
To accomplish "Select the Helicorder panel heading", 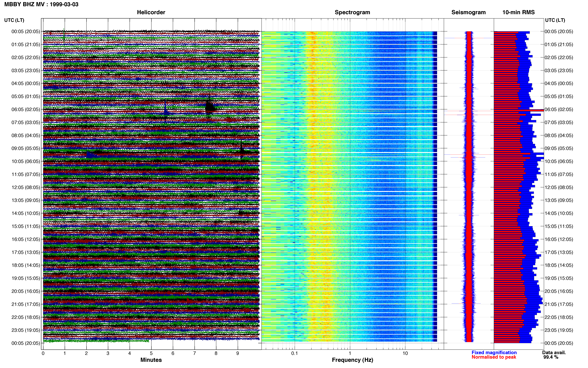I will tap(151, 12).
